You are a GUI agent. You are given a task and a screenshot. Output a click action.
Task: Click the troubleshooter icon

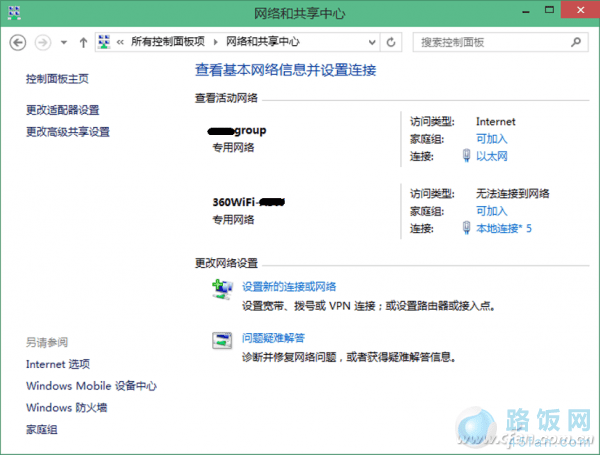click(222, 340)
